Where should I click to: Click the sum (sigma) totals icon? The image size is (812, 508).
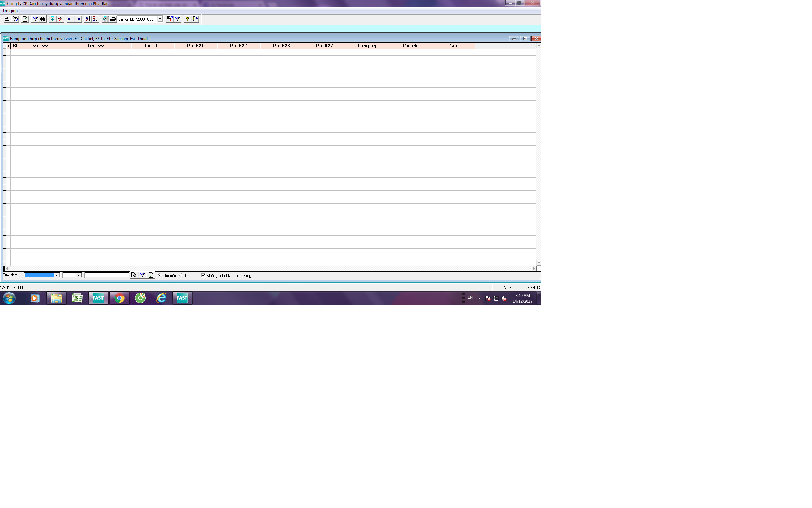pos(60,19)
